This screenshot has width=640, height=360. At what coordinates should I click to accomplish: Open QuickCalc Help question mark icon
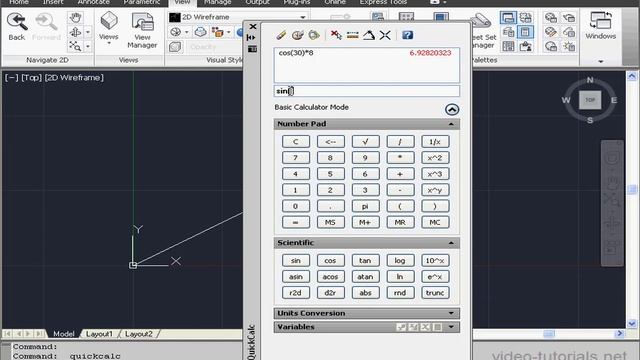tap(407, 35)
